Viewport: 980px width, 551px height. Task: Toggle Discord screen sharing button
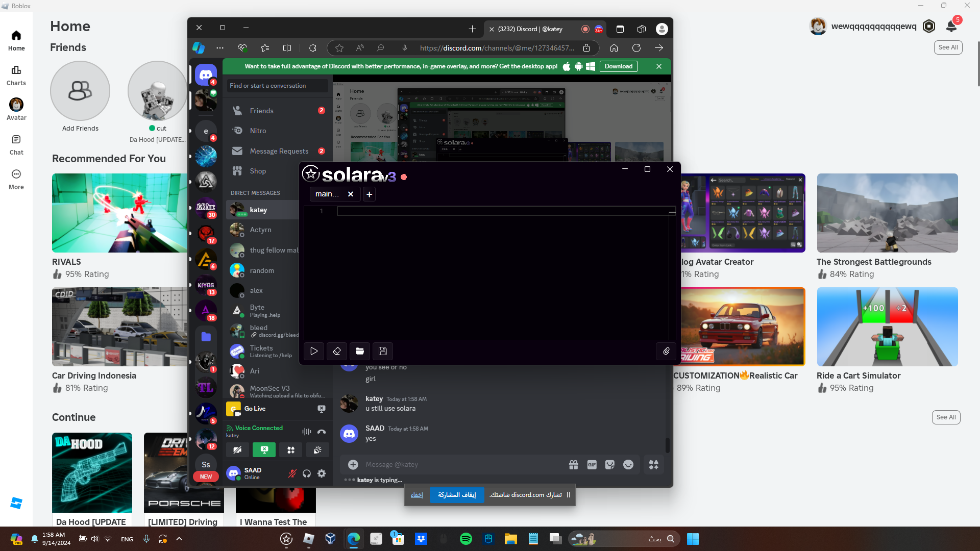point(264,450)
